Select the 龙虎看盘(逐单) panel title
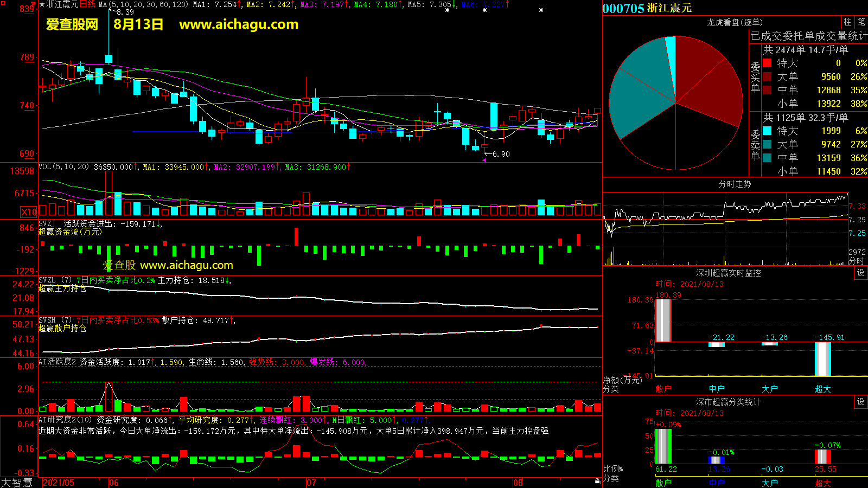The image size is (868, 488). click(x=735, y=22)
